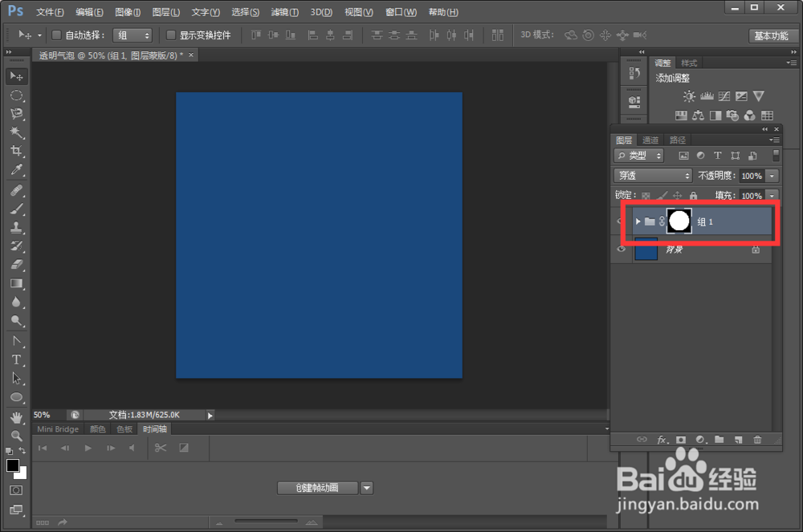Select the Elliptical Marquee tool
This screenshot has height=532, width=803.
16,95
